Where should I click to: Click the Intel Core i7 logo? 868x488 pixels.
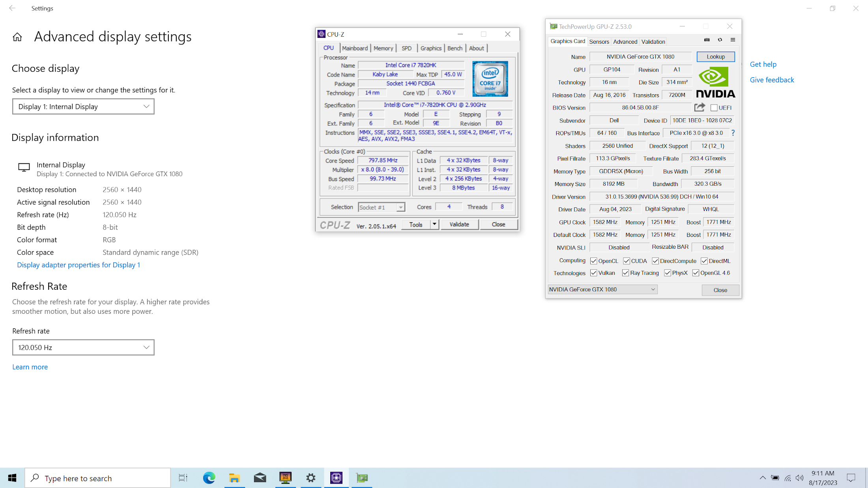pyautogui.click(x=490, y=79)
